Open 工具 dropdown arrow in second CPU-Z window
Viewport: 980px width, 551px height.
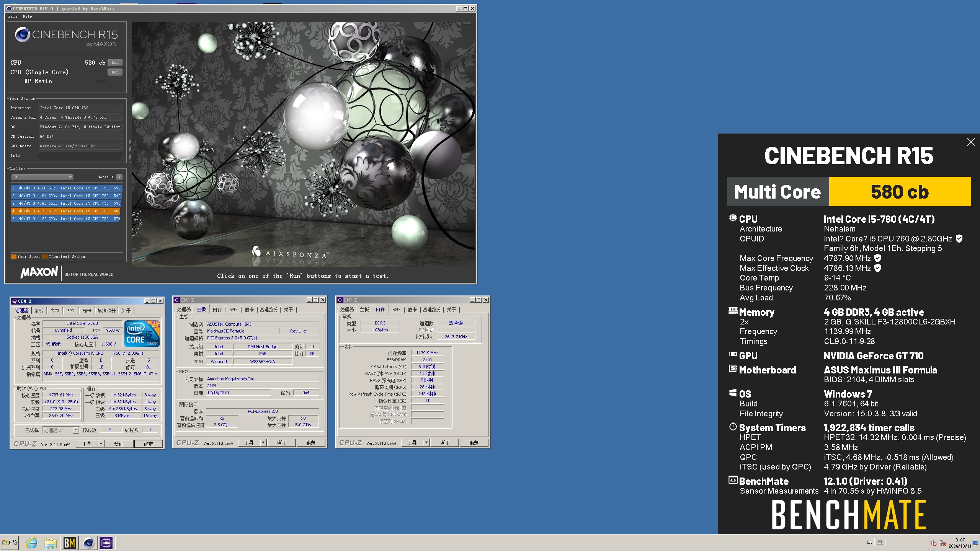point(263,443)
